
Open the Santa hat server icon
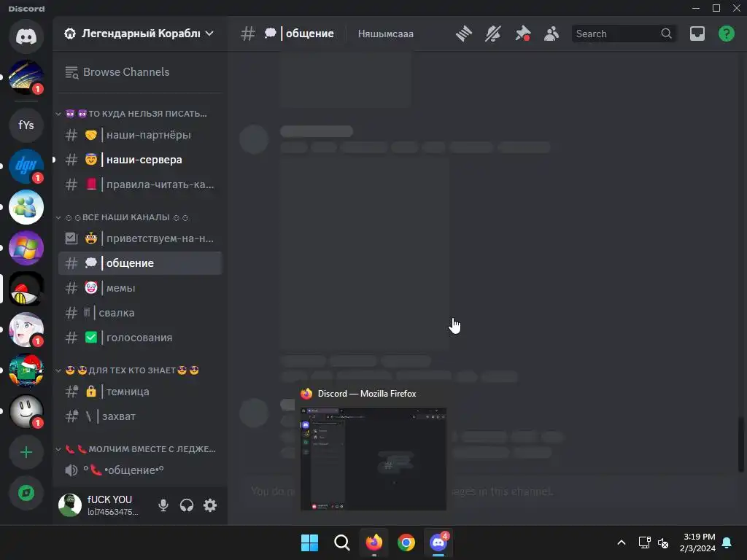26,370
